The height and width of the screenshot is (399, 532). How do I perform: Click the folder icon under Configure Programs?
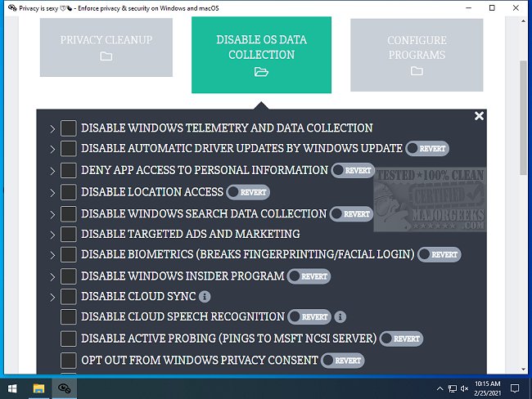(x=417, y=71)
